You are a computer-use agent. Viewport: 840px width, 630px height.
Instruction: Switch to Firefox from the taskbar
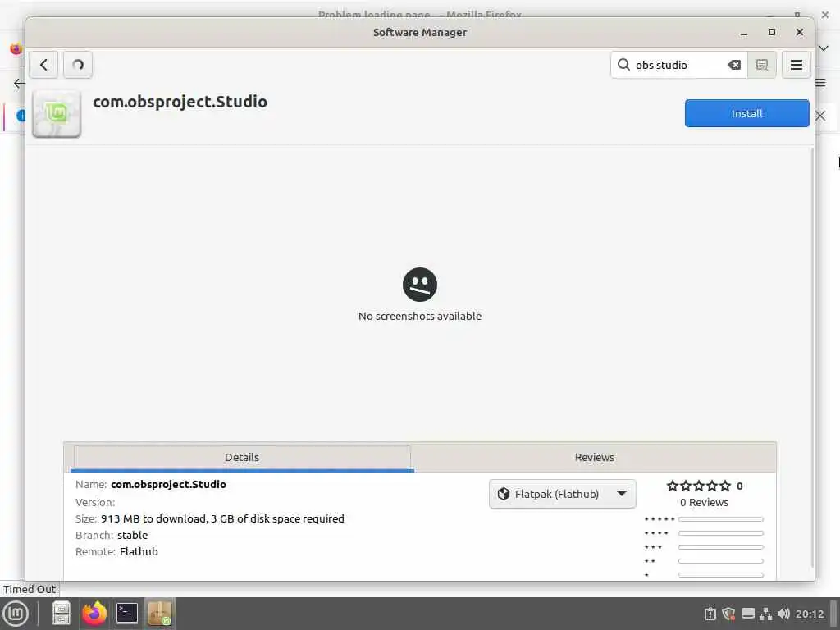point(94,614)
